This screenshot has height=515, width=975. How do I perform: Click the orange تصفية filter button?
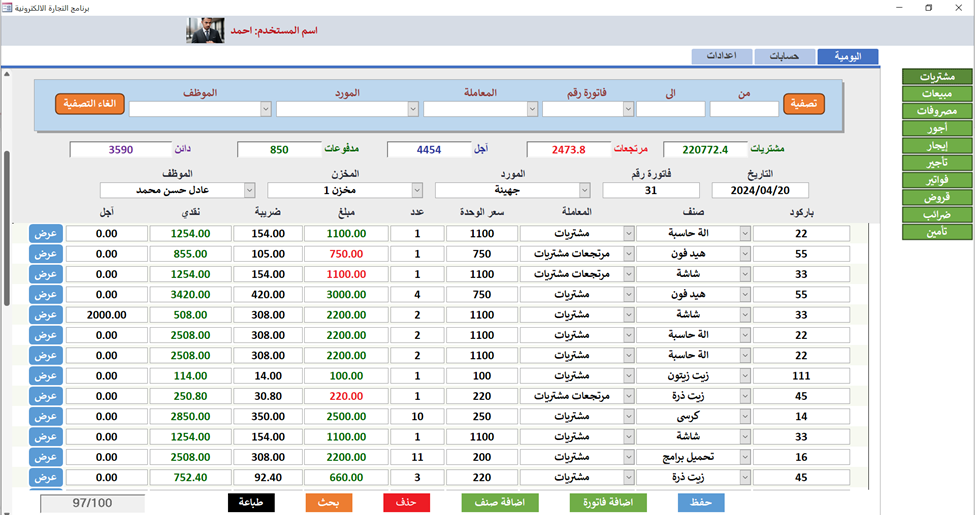click(x=804, y=104)
